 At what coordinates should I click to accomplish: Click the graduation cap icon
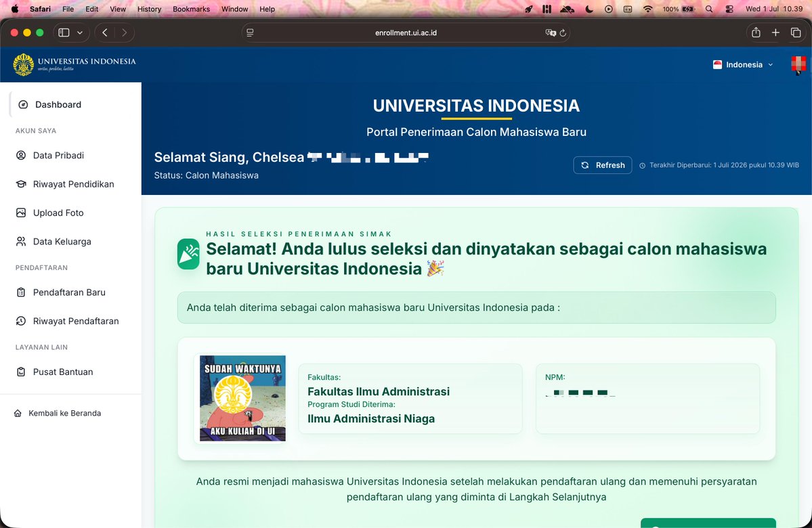point(21,183)
